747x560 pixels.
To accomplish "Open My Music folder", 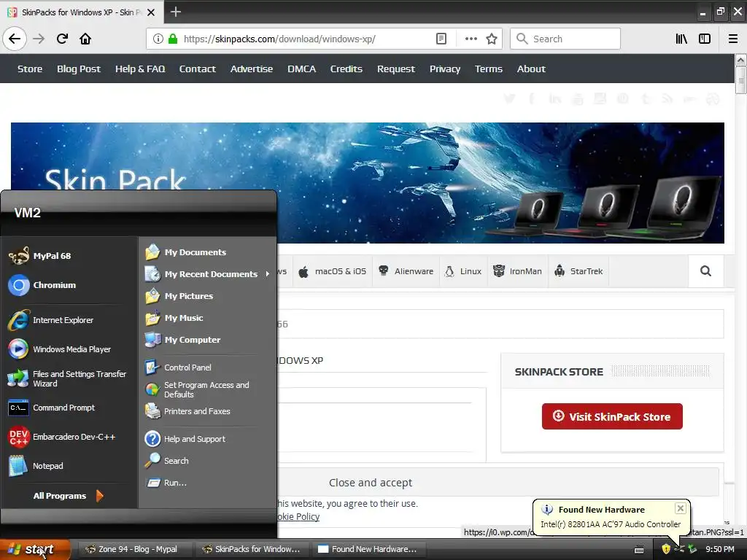I will (x=174, y=318).
